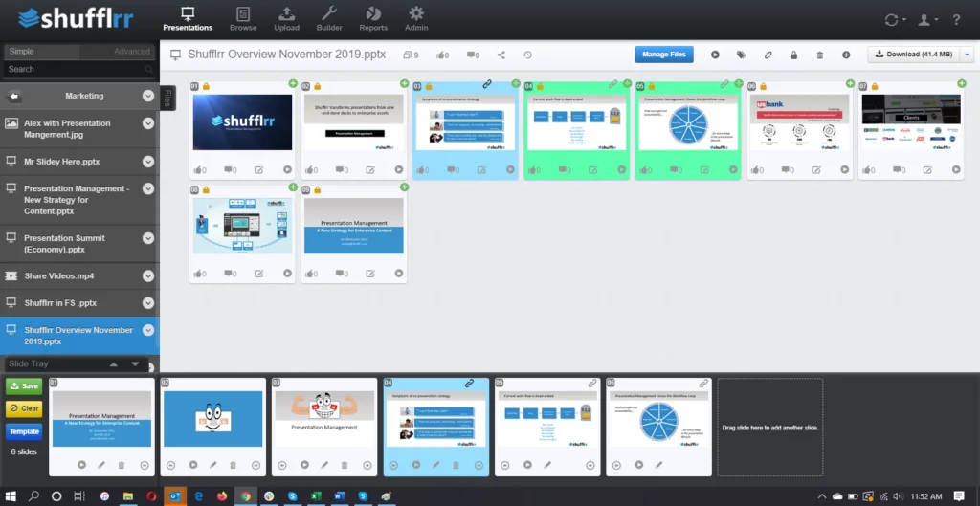Expand options for Share Videos.mp4
This screenshot has width=980, height=506.
pyautogui.click(x=148, y=276)
